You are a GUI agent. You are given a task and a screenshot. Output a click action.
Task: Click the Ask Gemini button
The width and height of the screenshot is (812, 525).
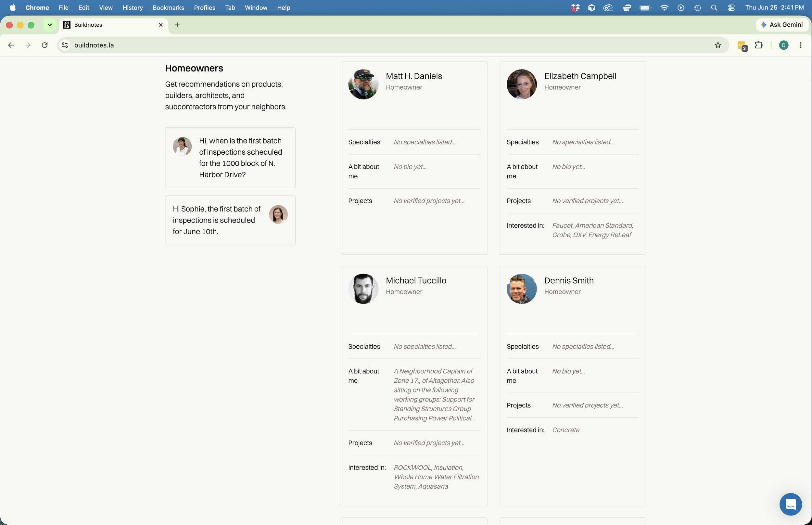pos(782,25)
